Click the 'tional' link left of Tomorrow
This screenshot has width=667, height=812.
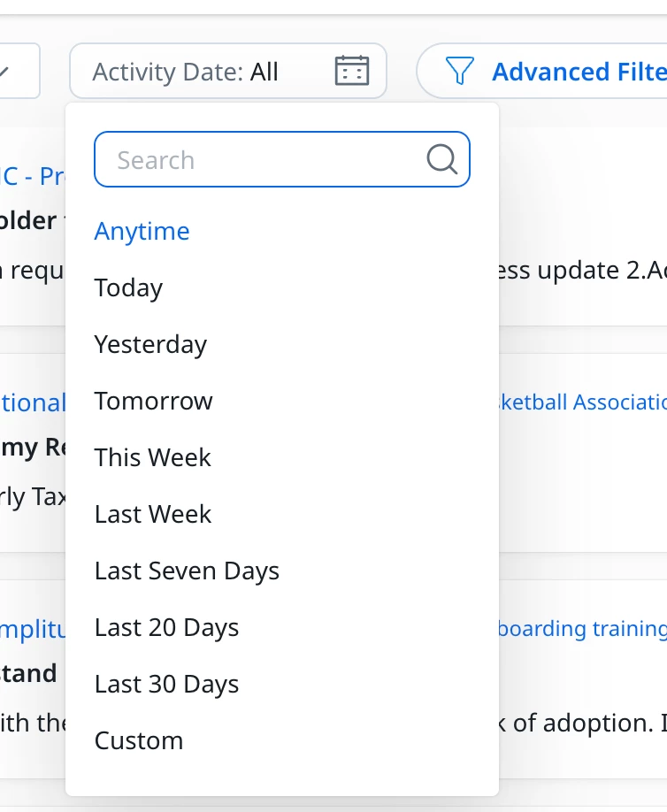[x=33, y=402]
